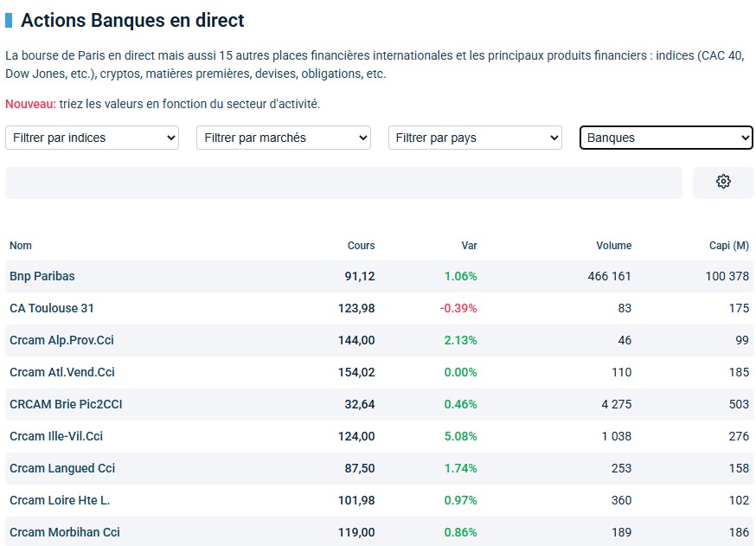Click the Crcam Alp.Prov.Cci link

click(x=61, y=341)
